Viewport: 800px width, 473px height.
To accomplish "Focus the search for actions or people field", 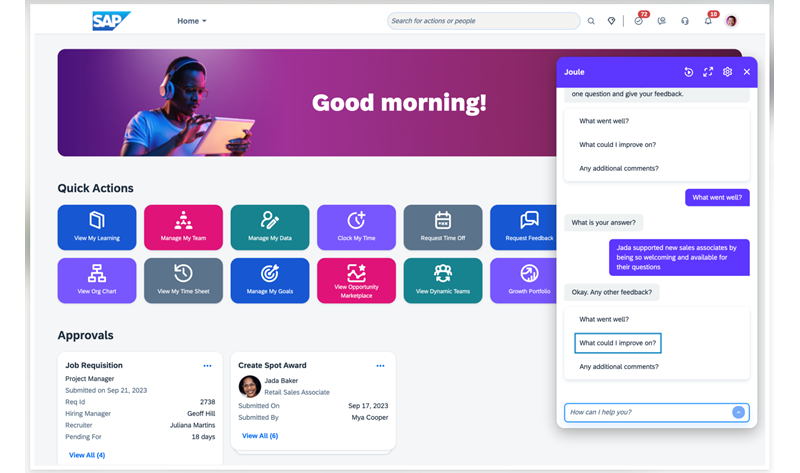I will click(x=483, y=21).
